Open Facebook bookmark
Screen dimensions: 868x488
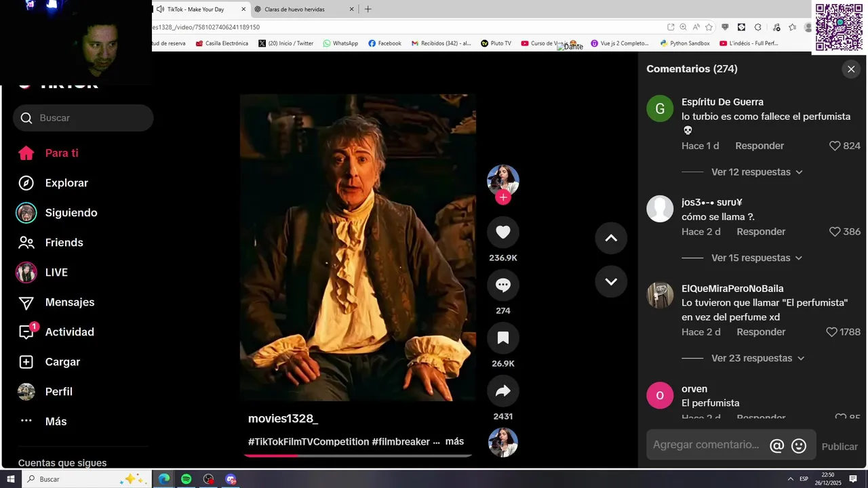(384, 43)
